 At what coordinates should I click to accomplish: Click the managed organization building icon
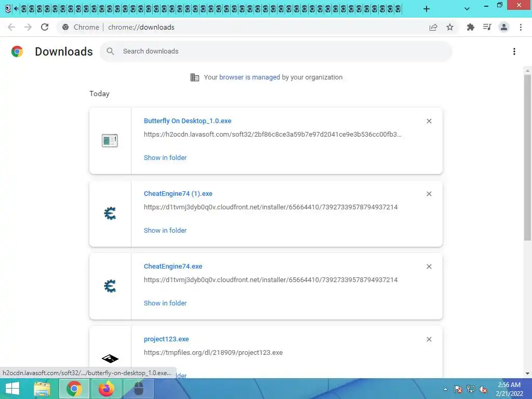(x=195, y=77)
